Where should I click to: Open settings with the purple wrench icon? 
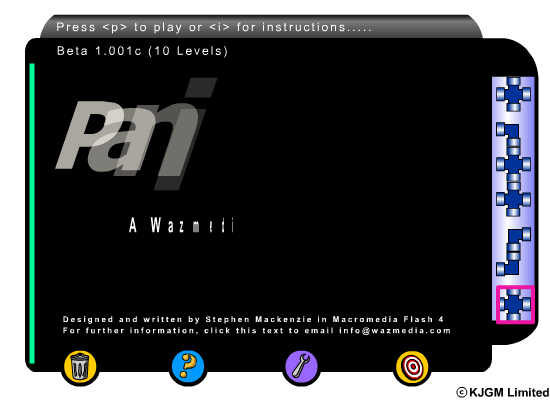pyautogui.click(x=301, y=367)
